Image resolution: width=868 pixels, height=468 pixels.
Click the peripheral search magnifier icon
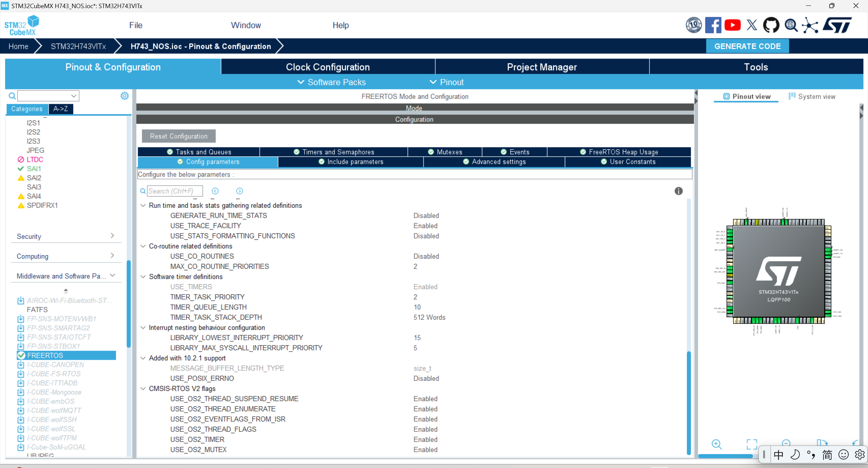[x=12, y=96]
